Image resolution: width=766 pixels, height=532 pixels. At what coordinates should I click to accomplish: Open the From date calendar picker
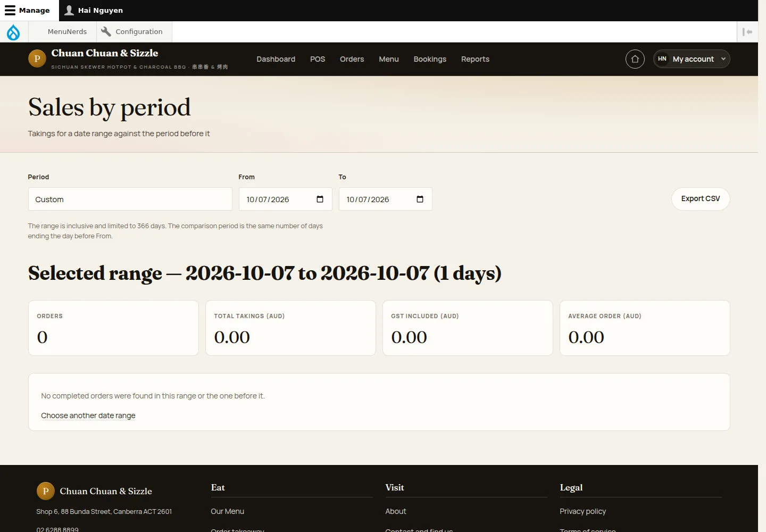(x=320, y=199)
